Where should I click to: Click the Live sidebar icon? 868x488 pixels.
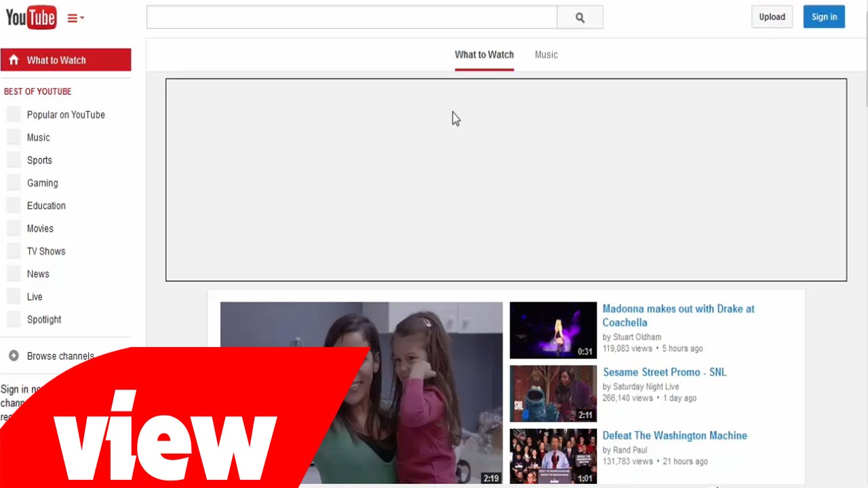tap(14, 296)
